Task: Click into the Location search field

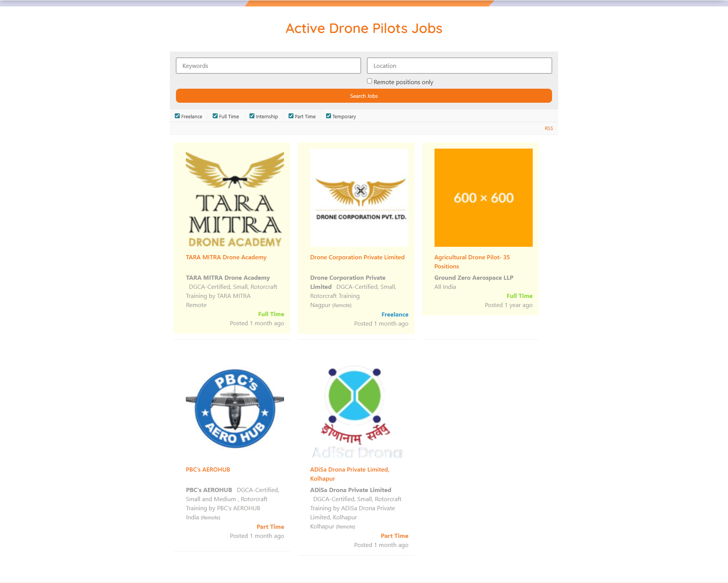Action: click(459, 66)
